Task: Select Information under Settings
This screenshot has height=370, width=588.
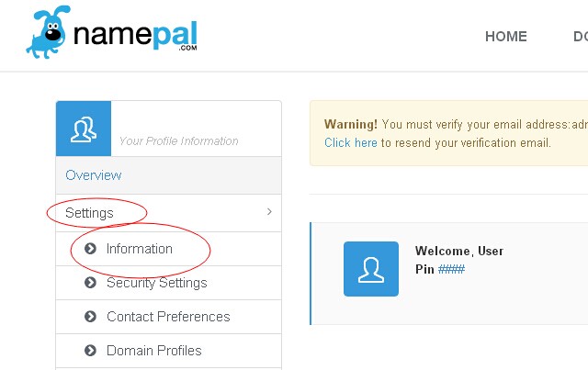Action: 139,249
